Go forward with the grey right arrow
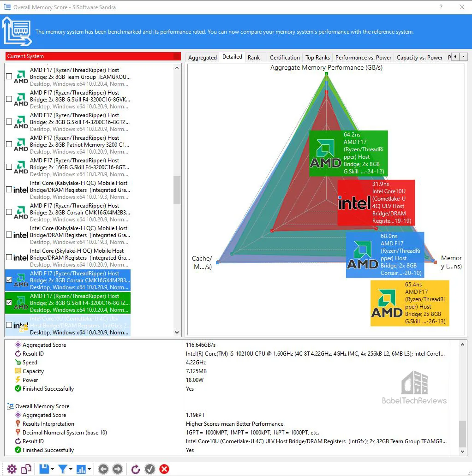This screenshot has height=476, width=472. (118, 469)
